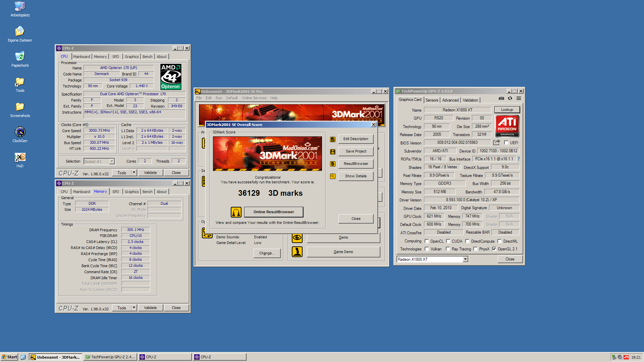Click the Change... button in 3DMark
Image resolution: width=644 pixels, height=362 pixels.
(x=267, y=253)
